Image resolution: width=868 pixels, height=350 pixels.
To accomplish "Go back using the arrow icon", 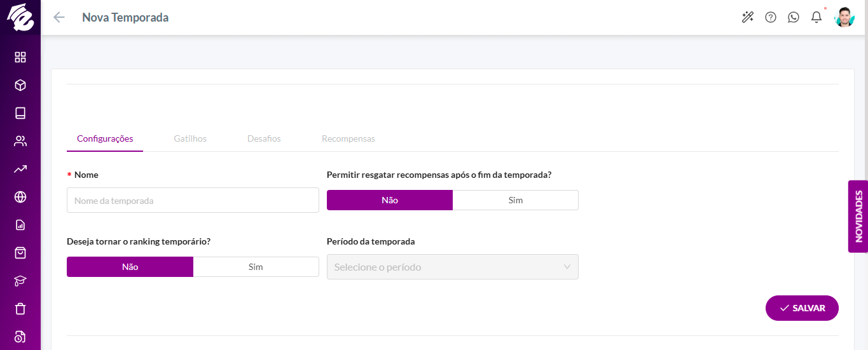I will pos(59,17).
